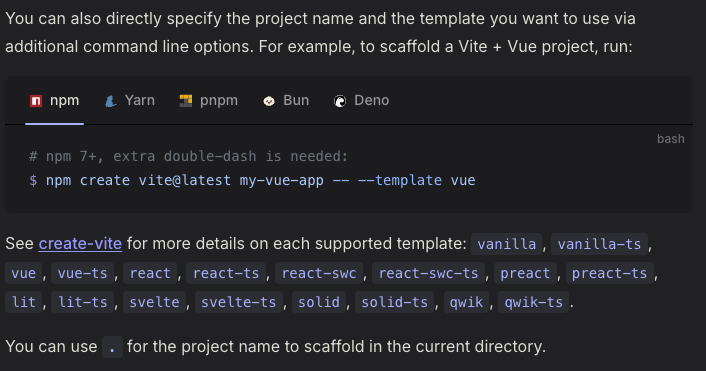
Task: Click the preact template tag
Action: [525, 273]
